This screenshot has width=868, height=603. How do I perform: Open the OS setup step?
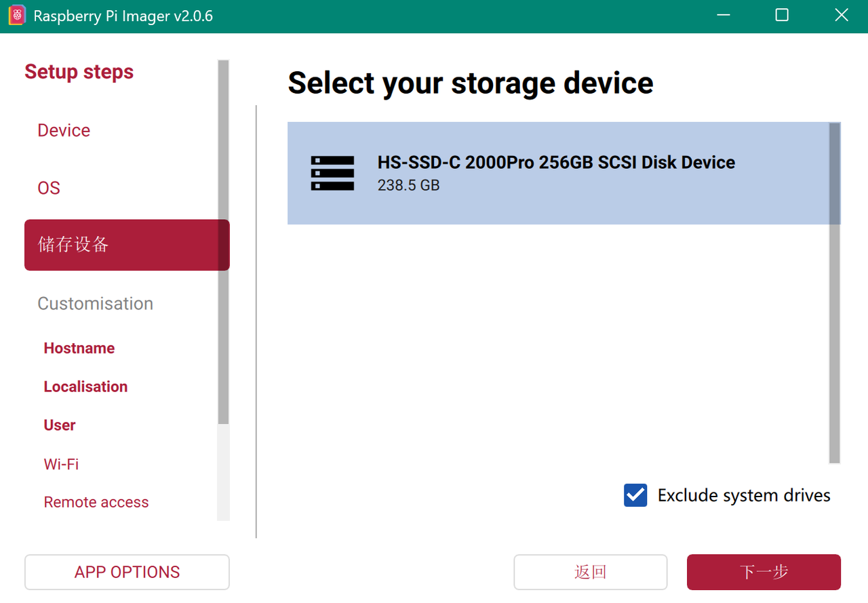49,188
